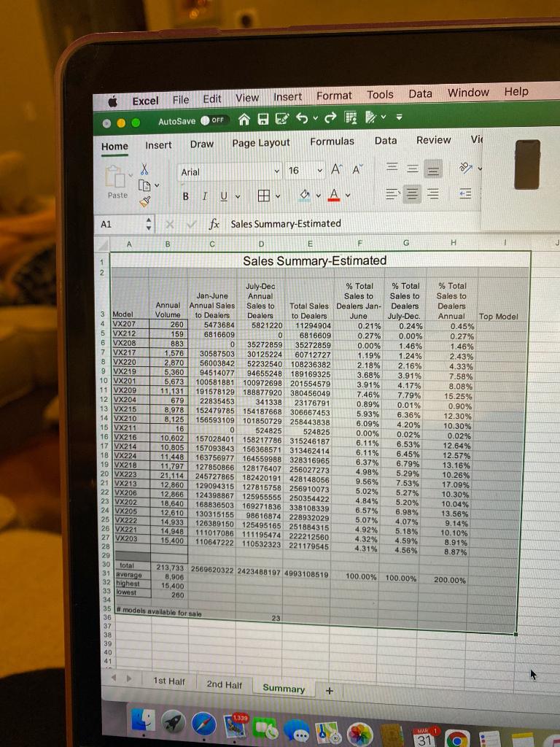Toggle italic formatting
The width and height of the screenshot is (560, 747).
(205, 196)
